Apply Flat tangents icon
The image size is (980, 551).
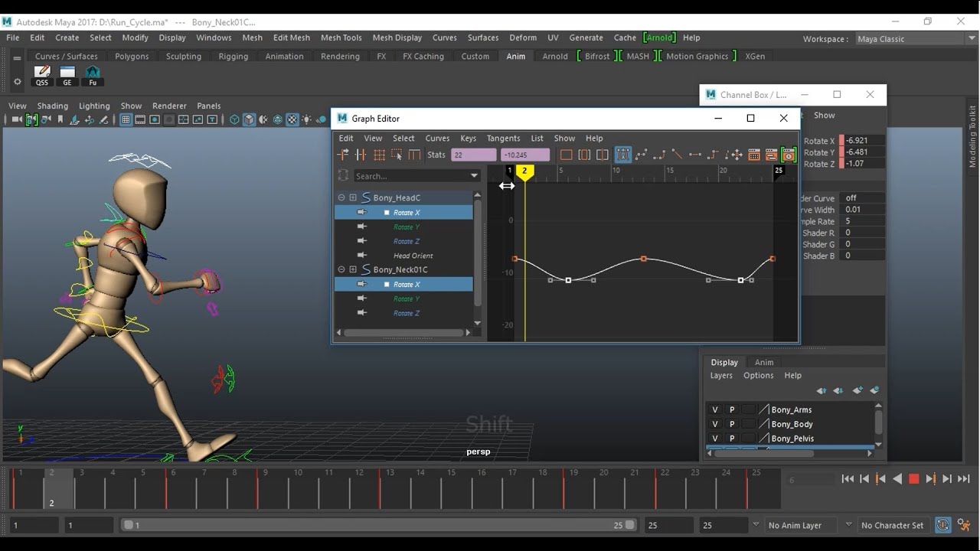coord(695,155)
